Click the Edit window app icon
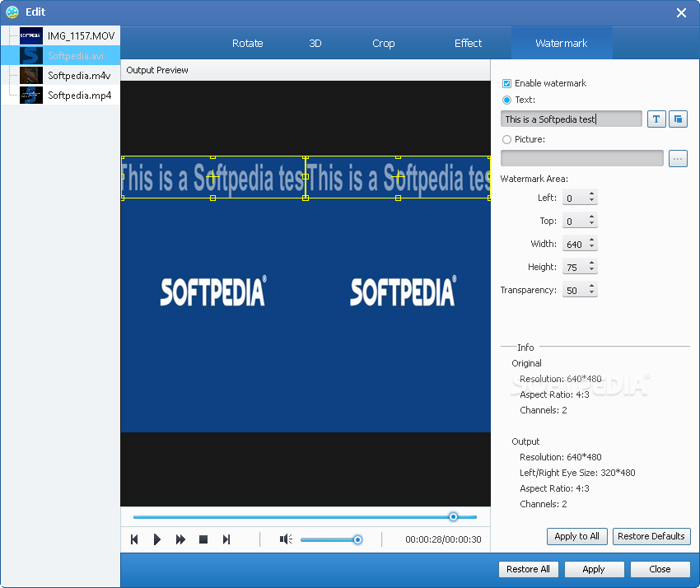Viewport: 700px width, 588px height. 12,12
